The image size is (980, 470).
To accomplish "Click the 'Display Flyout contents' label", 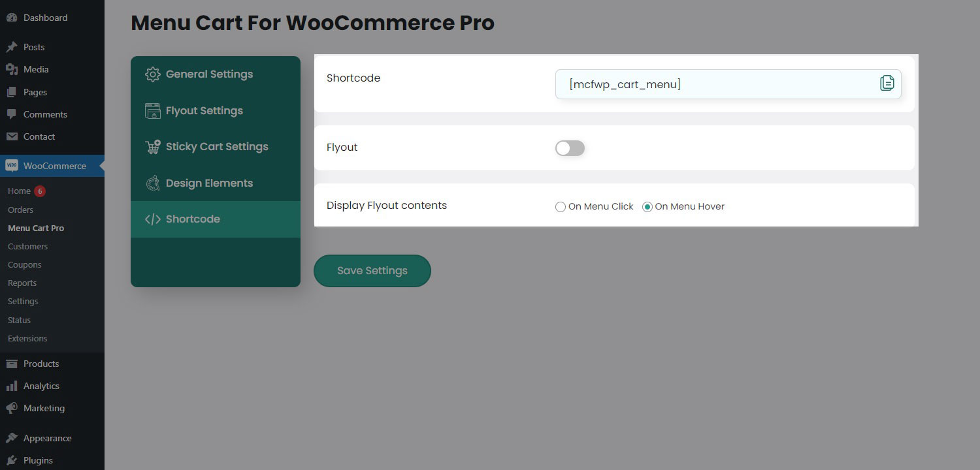I will point(387,206).
